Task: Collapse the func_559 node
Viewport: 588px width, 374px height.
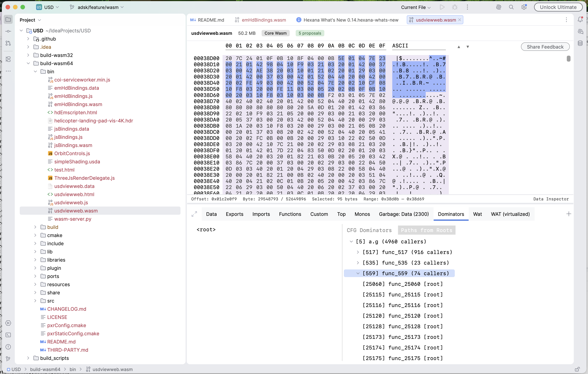Action: (x=358, y=273)
